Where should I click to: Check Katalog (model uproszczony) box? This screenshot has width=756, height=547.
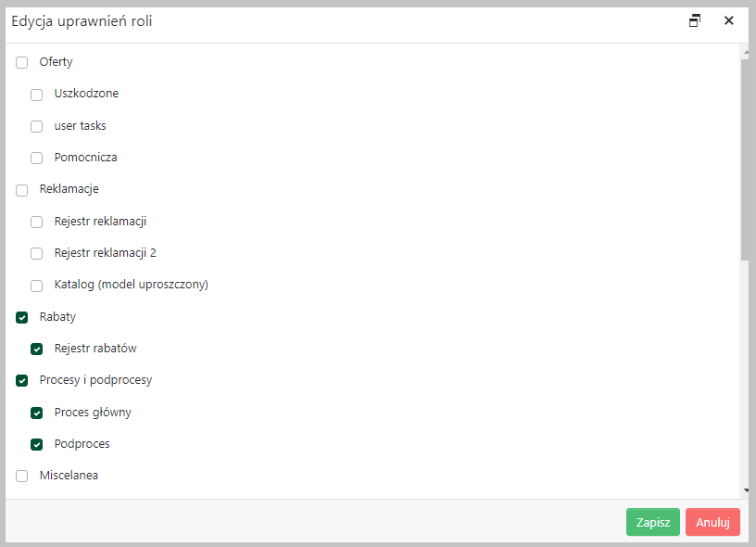tap(37, 286)
